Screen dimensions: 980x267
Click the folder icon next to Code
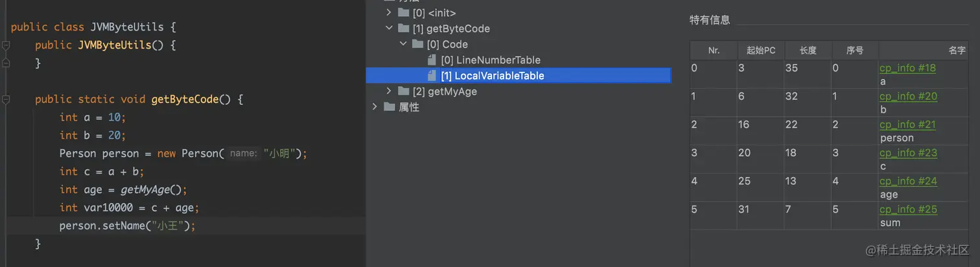click(418, 44)
